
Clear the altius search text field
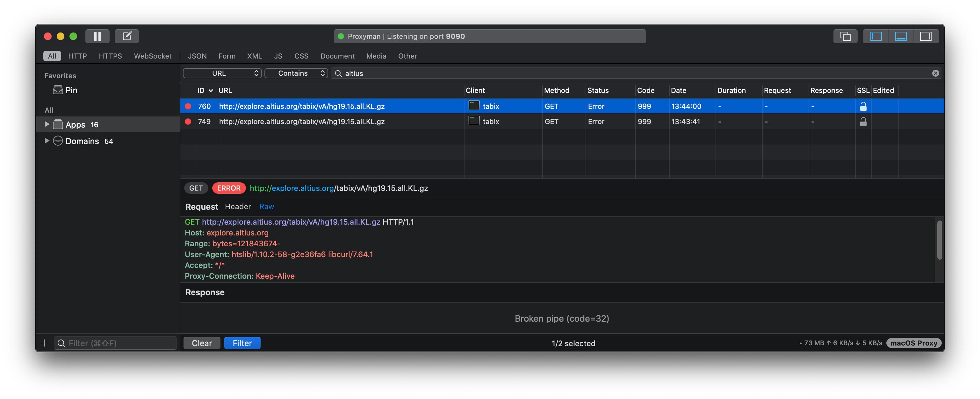(x=935, y=73)
